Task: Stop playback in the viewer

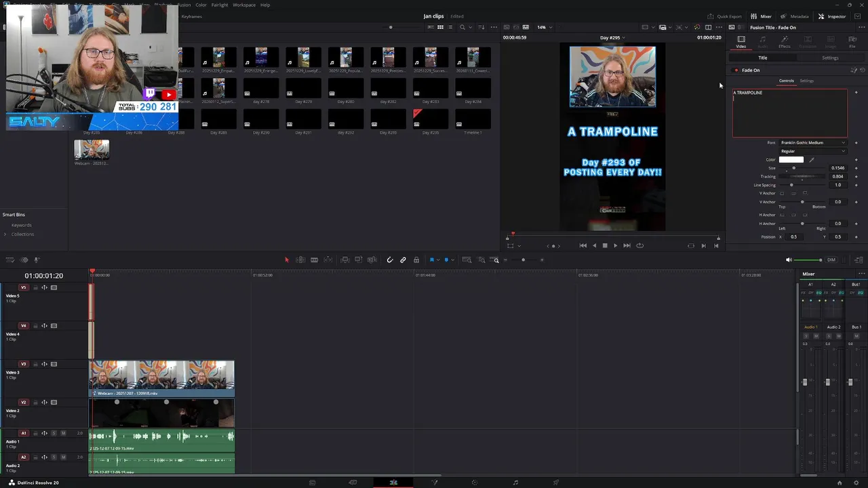Action: tap(605, 245)
